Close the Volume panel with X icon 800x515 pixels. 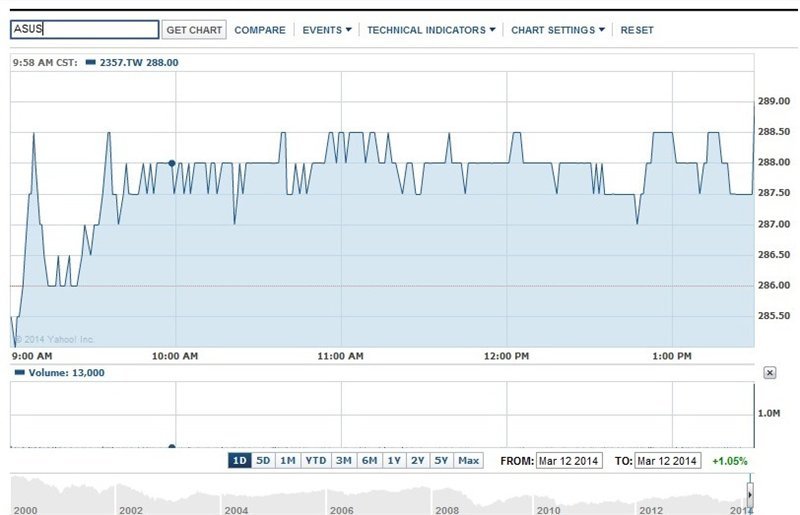pyautogui.click(x=769, y=373)
